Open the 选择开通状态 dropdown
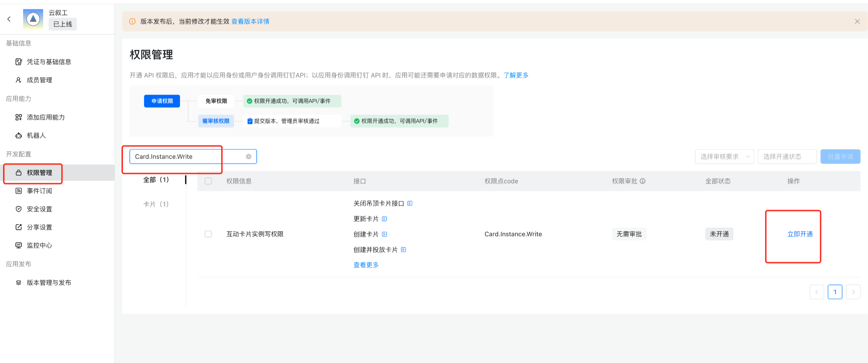This screenshot has width=868, height=363. click(x=787, y=157)
